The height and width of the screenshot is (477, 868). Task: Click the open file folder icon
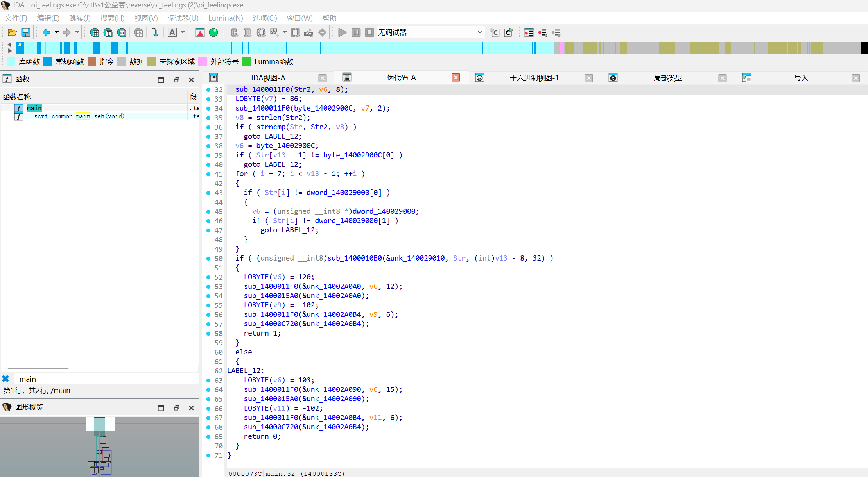coord(12,32)
